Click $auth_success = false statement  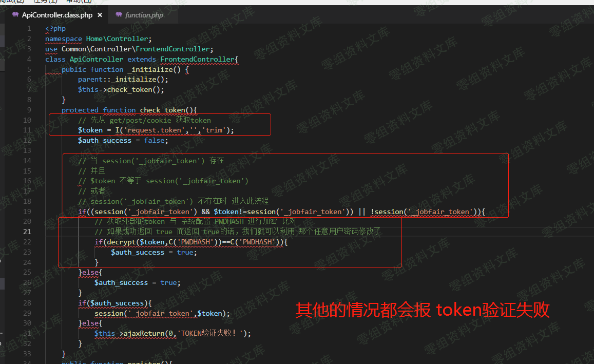tap(123, 141)
